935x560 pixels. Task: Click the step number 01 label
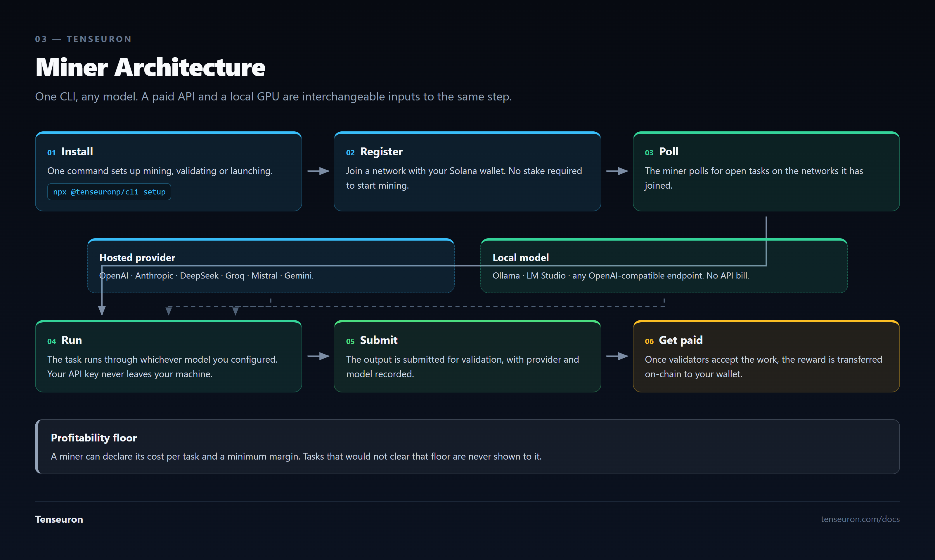coord(51,153)
